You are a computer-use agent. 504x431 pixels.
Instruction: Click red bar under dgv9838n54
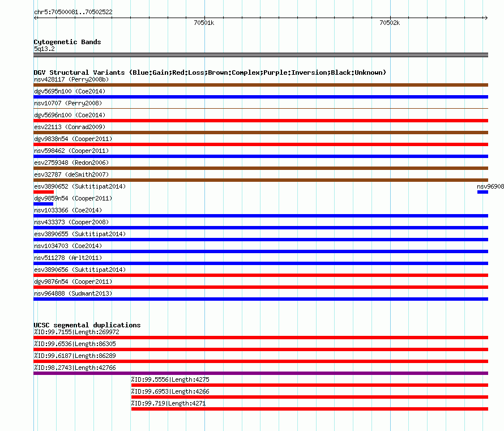point(260,144)
